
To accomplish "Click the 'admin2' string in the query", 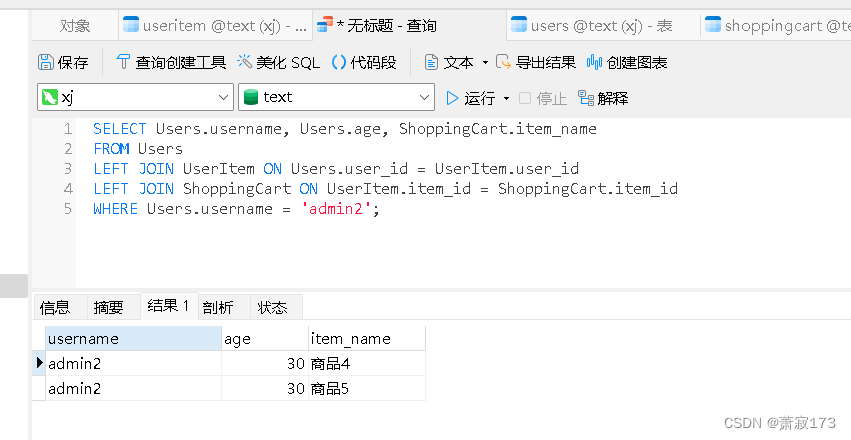I will [x=336, y=209].
